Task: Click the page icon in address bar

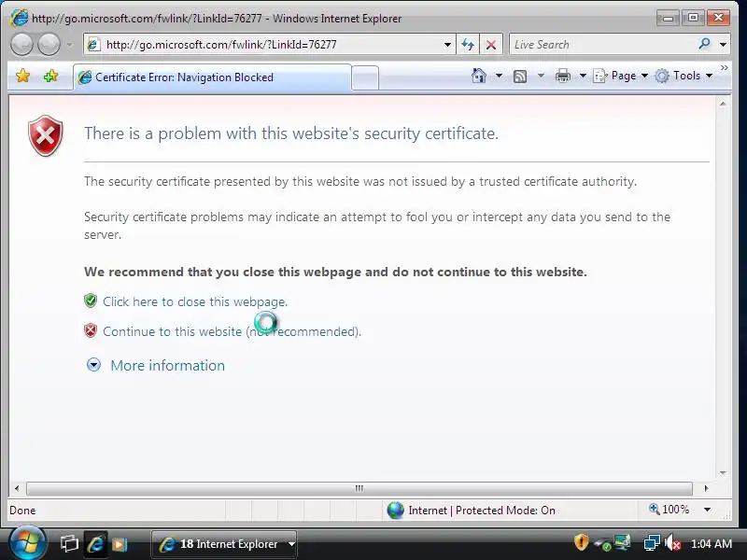Action: [94, 45]
